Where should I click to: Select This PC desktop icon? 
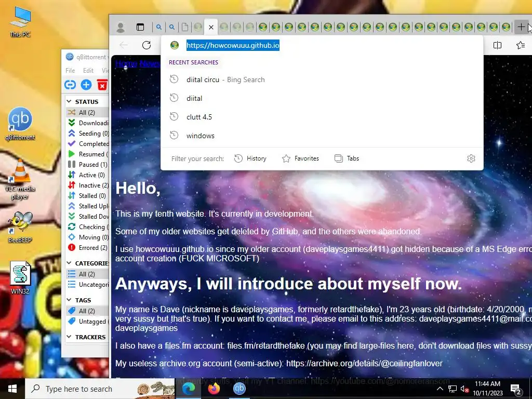tap(20, 22)
